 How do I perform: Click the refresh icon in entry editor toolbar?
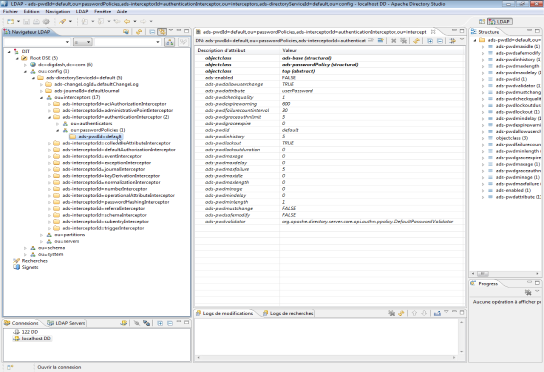pos(416,41)
